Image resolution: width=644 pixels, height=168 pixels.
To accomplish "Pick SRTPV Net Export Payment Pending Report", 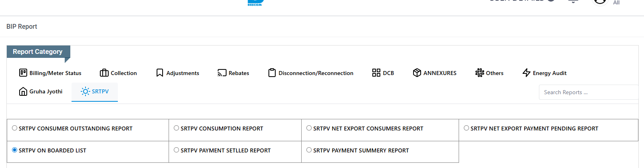I will 466,128.
